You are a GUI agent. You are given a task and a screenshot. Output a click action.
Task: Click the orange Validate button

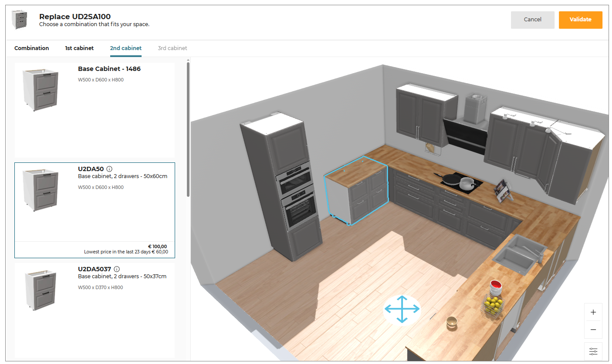(x=581, y=20)
